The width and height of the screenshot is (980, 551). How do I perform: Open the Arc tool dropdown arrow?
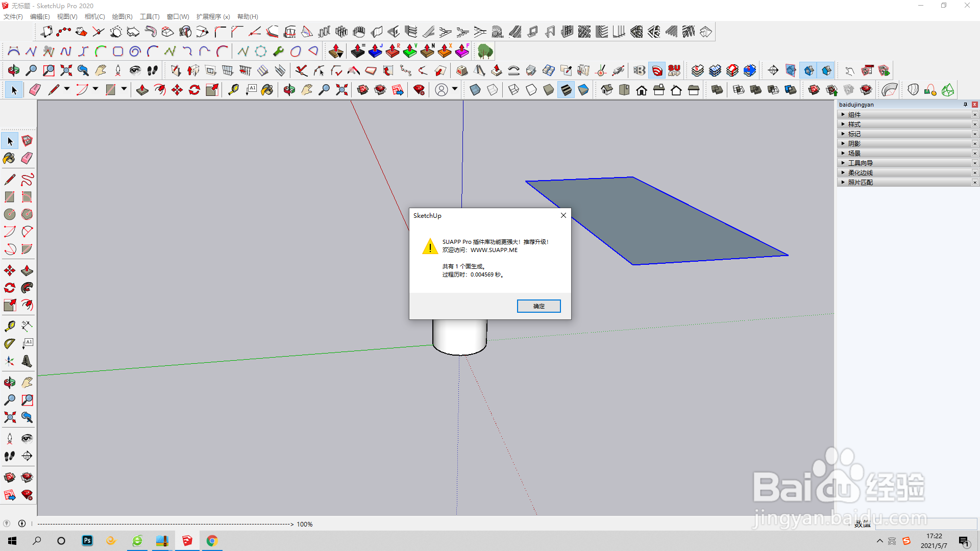(x=95, y=89)
